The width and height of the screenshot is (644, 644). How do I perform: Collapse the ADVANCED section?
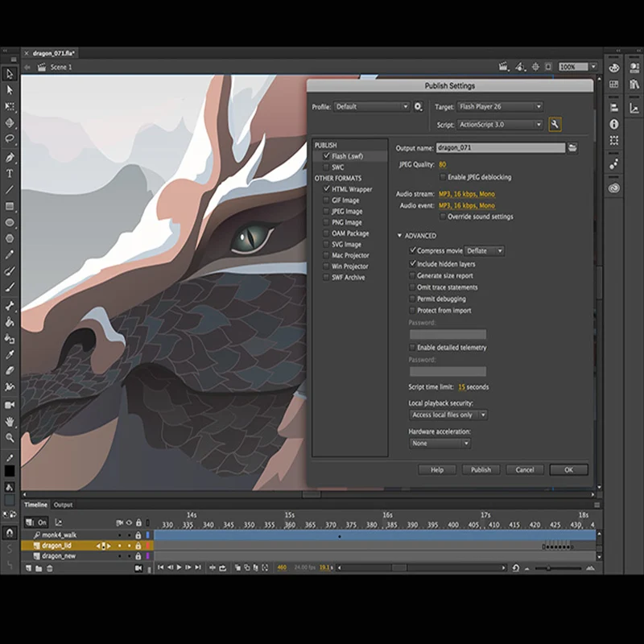[399, 236]
